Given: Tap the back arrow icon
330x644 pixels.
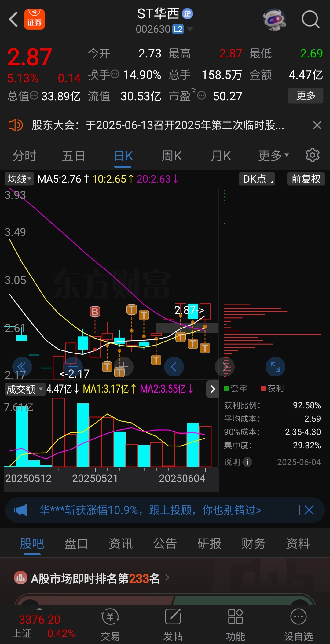Looking at the screenshot, I should [x=13, y=20].
